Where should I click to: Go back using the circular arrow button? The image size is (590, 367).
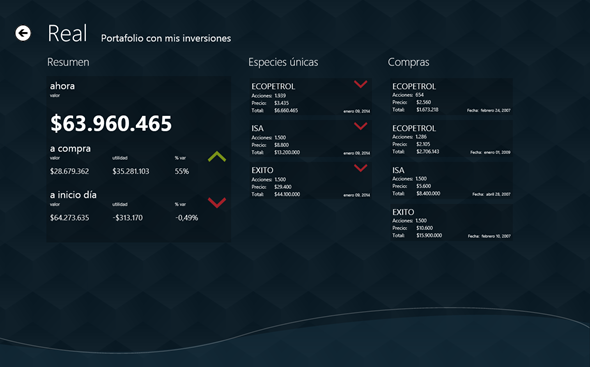pyautogui.click(x=23, y=34)
